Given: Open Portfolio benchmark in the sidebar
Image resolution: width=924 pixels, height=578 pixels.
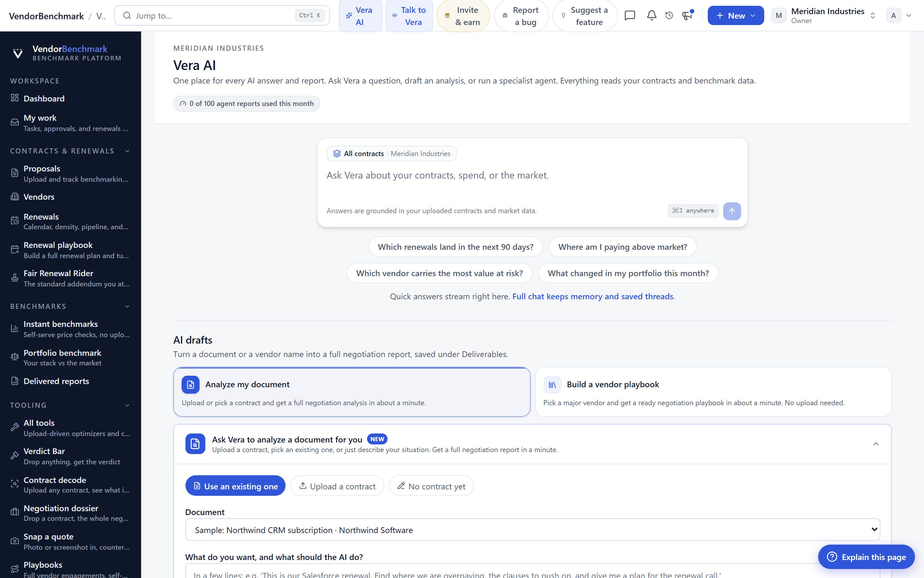Looking at the screenshot, I should click(70, 357).
